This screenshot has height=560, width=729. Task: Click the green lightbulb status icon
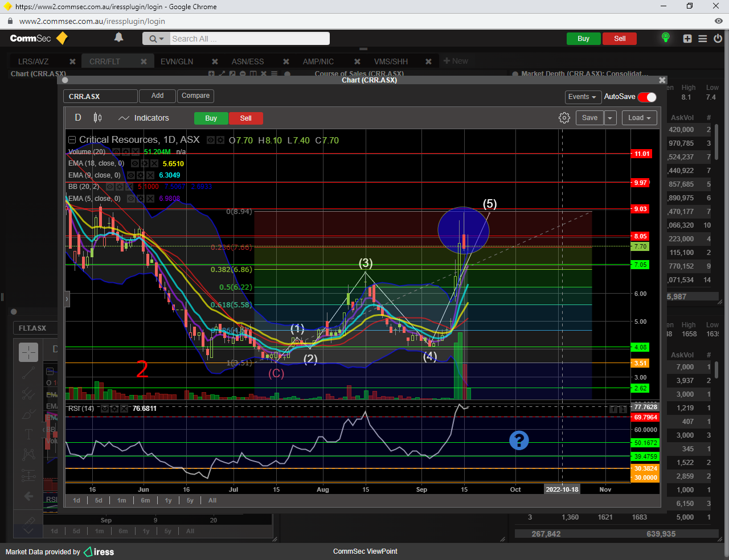point(665,38)
